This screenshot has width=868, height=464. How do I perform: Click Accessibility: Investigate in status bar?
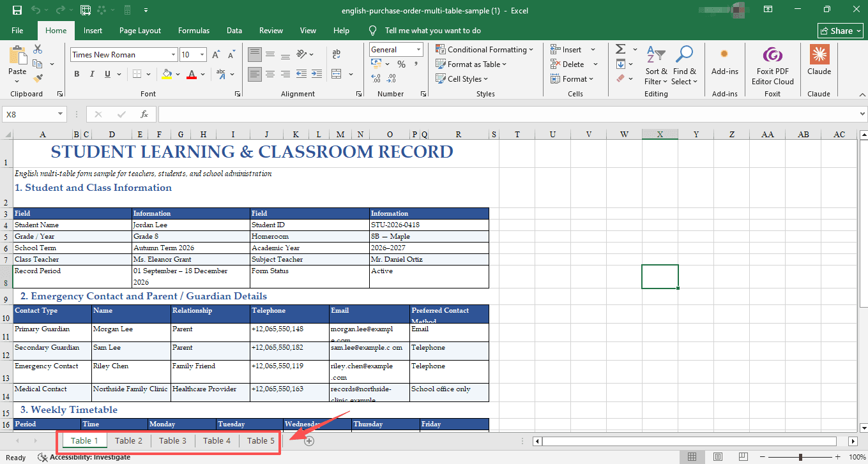[x=84, y=457]
